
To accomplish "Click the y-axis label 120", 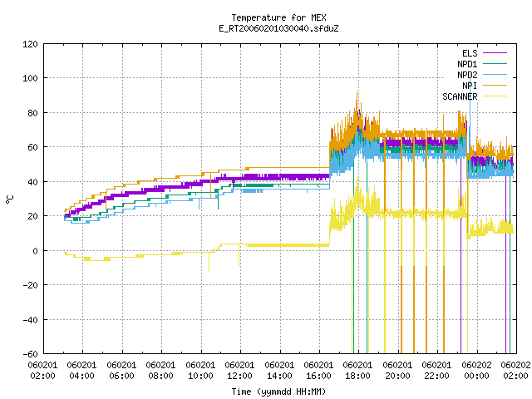I will [30, 44].
